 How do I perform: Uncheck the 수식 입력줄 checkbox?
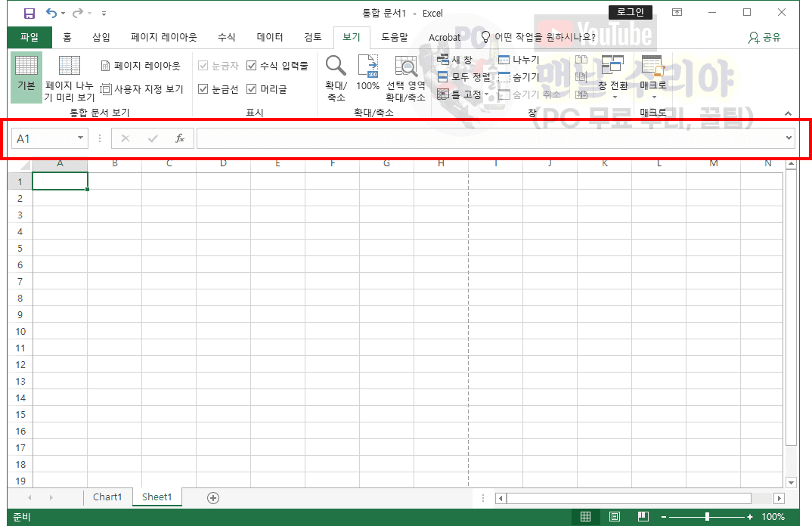point(252,66)
